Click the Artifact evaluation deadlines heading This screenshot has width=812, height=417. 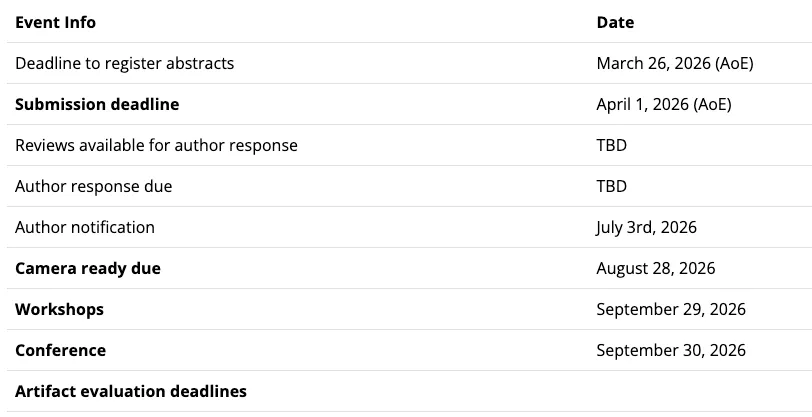coord(131,391)
